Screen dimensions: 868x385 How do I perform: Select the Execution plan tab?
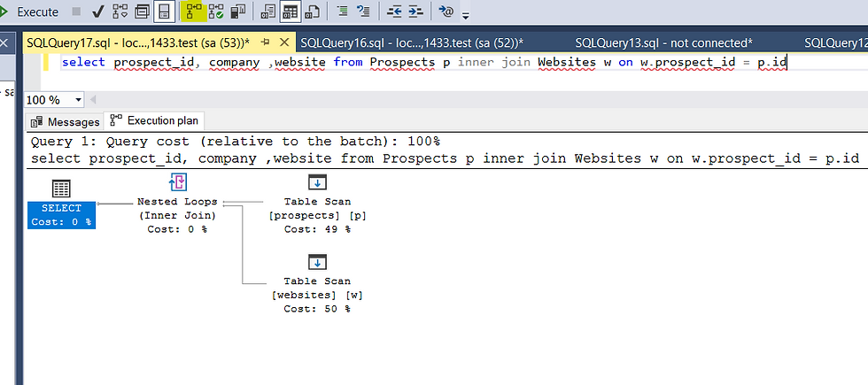point(154,120)
